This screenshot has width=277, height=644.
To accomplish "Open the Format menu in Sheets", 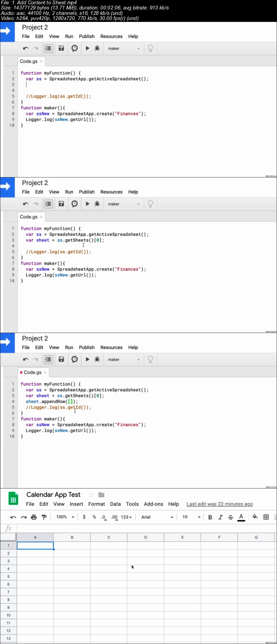I will pos(96,504).
